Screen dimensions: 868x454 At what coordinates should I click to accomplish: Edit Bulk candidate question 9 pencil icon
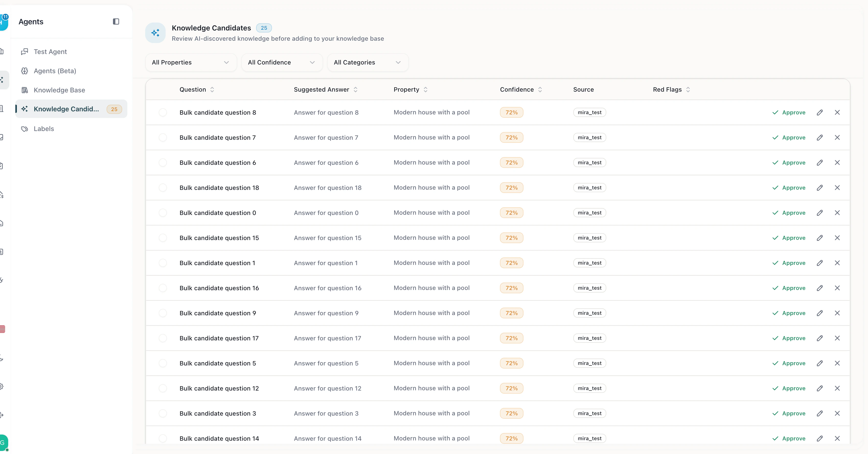pos(820,313)
